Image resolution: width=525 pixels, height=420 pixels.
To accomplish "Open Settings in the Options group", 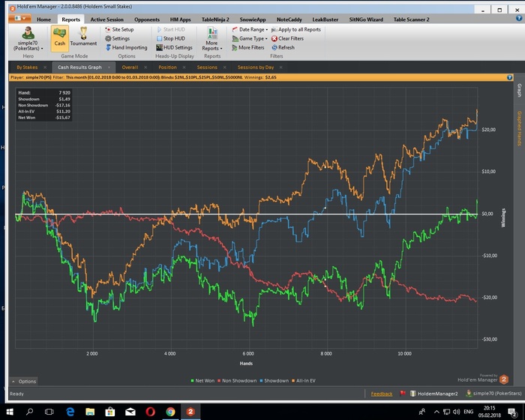I will (118, 38).
